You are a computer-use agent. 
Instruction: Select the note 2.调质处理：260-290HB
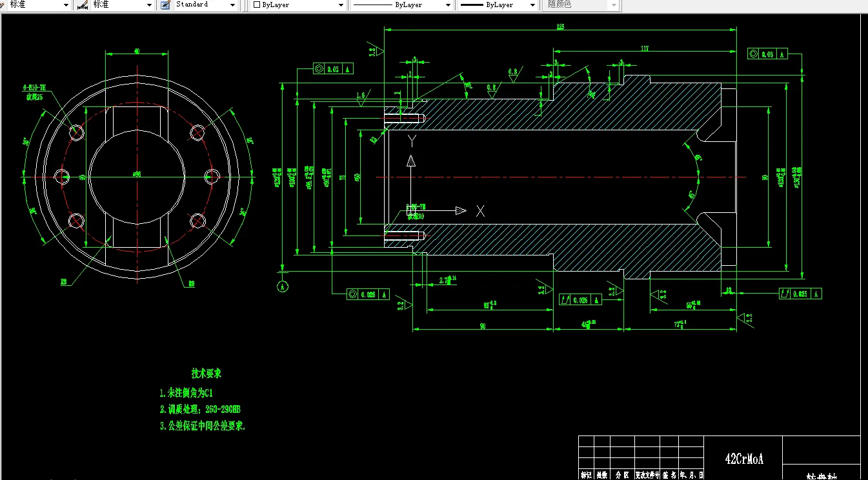pyautogui.click(x=200, y=409)
